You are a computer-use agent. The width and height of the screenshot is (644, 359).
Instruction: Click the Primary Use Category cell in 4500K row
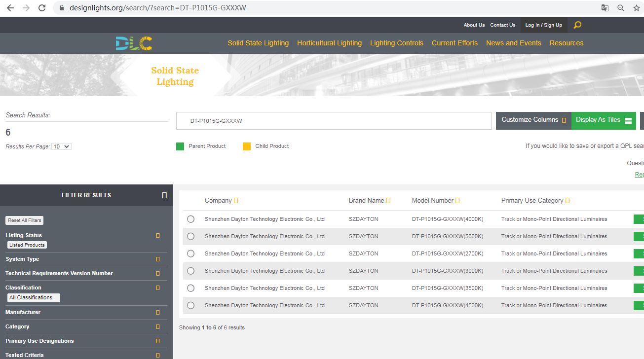pos(554,306)
